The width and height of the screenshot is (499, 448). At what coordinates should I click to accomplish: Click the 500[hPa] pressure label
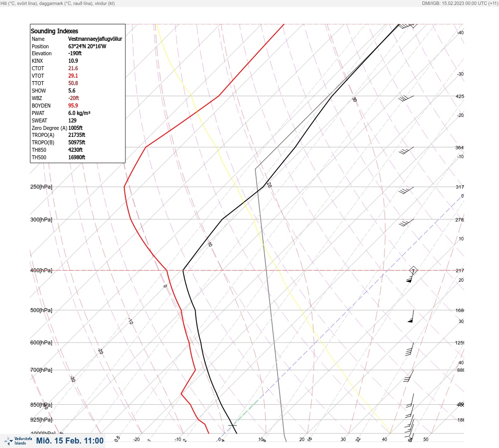(41, 310)
